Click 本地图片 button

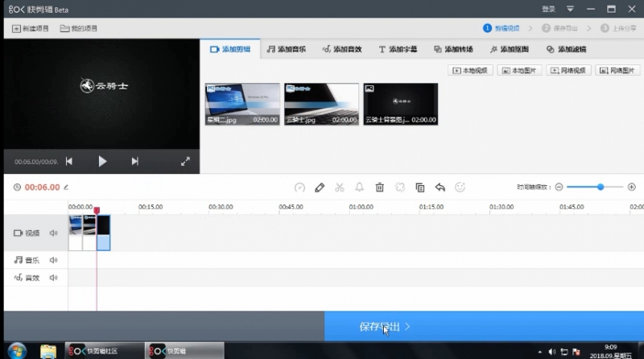tap(519, 71)
